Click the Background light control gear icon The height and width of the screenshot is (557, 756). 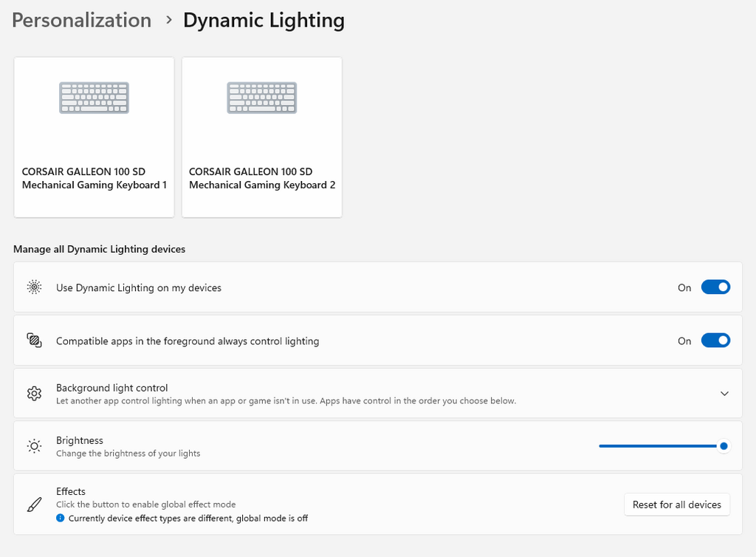point(34,393)
